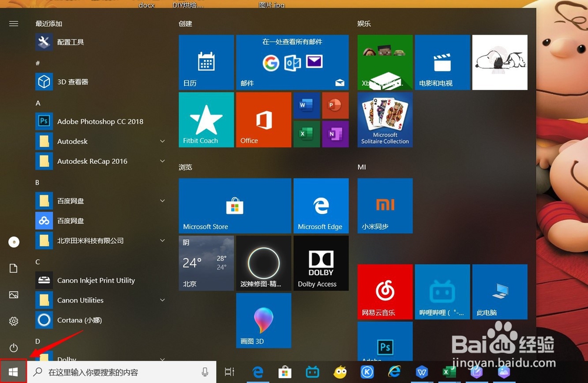This screenshot has height=383, width=588.
Task: Launch the Microsoft Edge tile
Action: click(321, 206)
